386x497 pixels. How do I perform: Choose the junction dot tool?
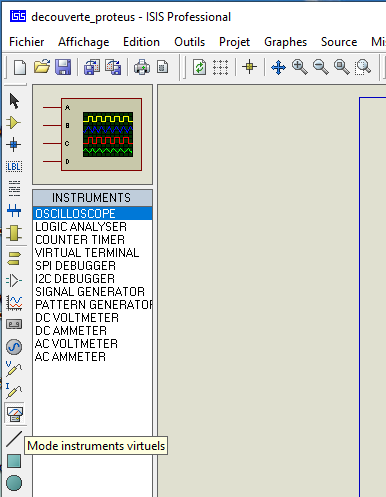(14, 145)
